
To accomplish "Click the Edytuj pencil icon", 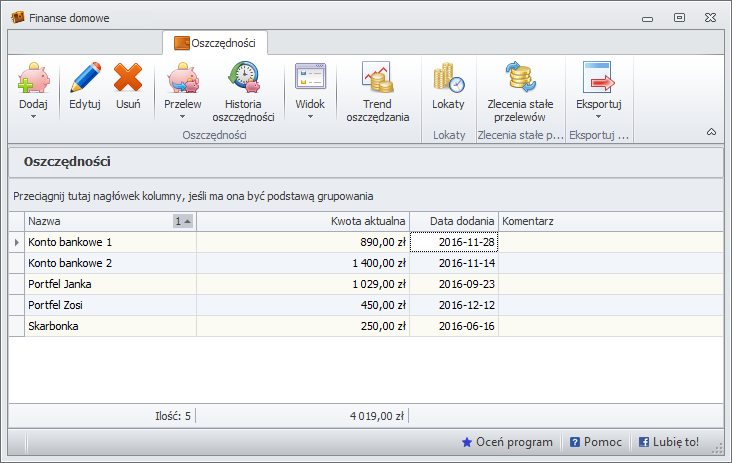I will [85, 78].
